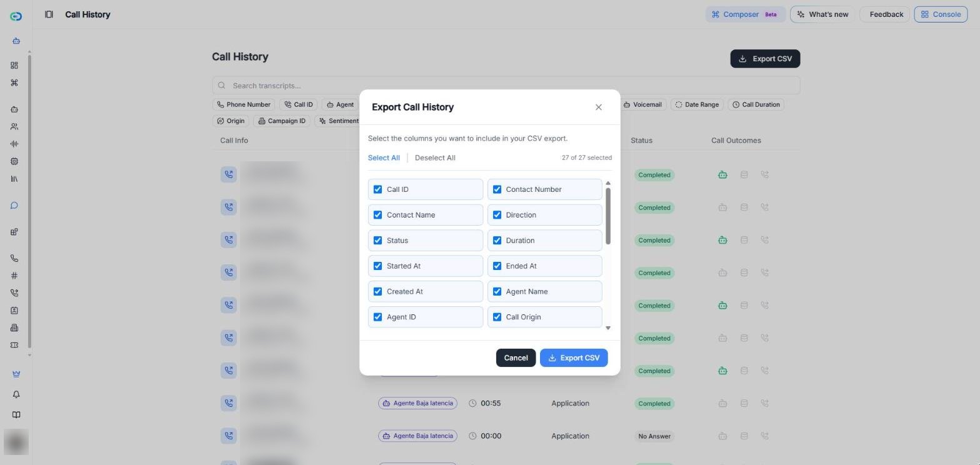This screenshot has width=980, height=465.
Task: Open the plain phone handset sidebar icon
Action: (x=14, y=258)
